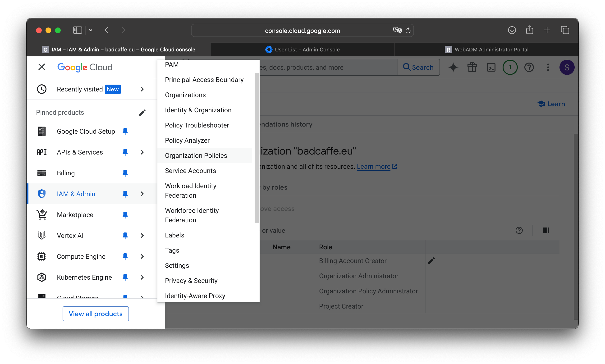
Task: Open Service Accounts menu item
Action: 205,171
